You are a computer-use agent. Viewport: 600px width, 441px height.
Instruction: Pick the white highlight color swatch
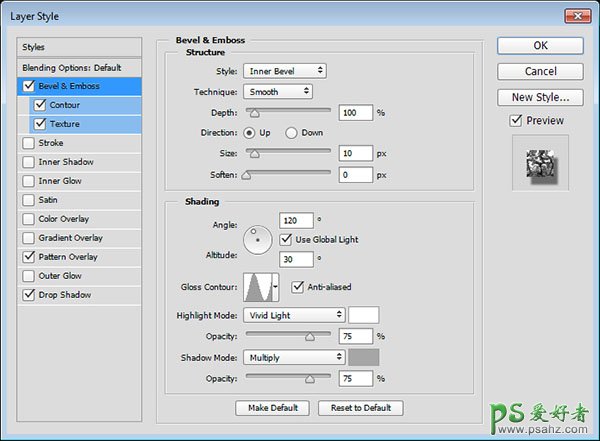click(x=363, y=315)
